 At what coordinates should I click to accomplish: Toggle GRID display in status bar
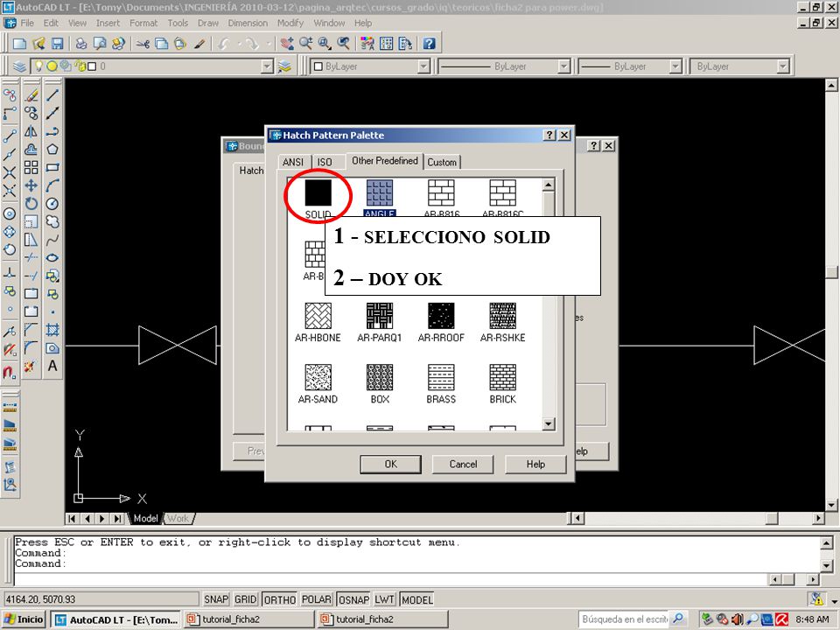(246, 599)
